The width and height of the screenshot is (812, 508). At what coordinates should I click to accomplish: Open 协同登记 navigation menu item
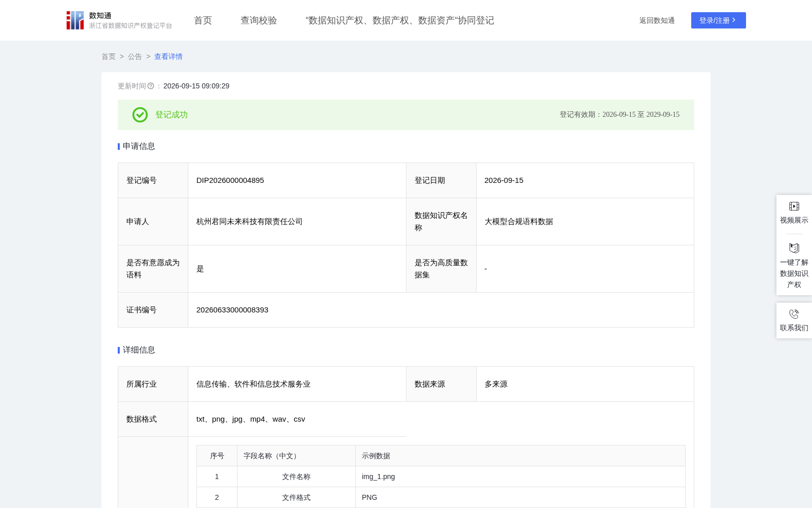(400, 20)
